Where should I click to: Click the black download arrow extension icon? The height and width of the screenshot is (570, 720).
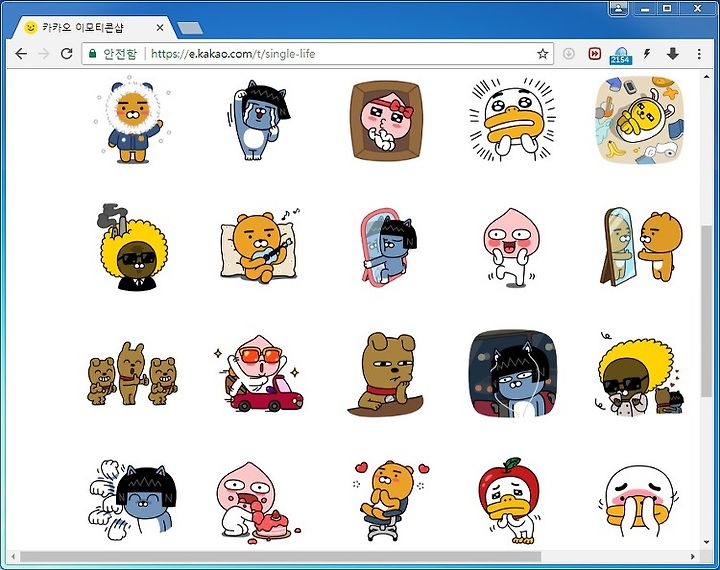(x=673, y=54)
